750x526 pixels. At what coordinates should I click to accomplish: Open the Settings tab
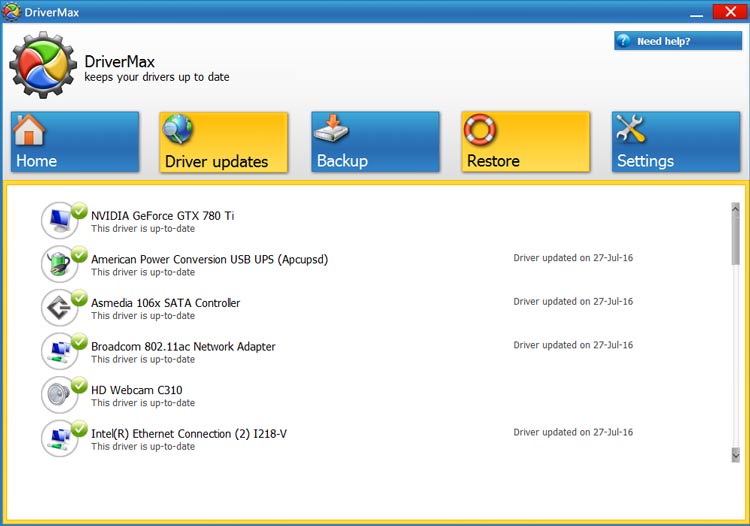(676, 142)
